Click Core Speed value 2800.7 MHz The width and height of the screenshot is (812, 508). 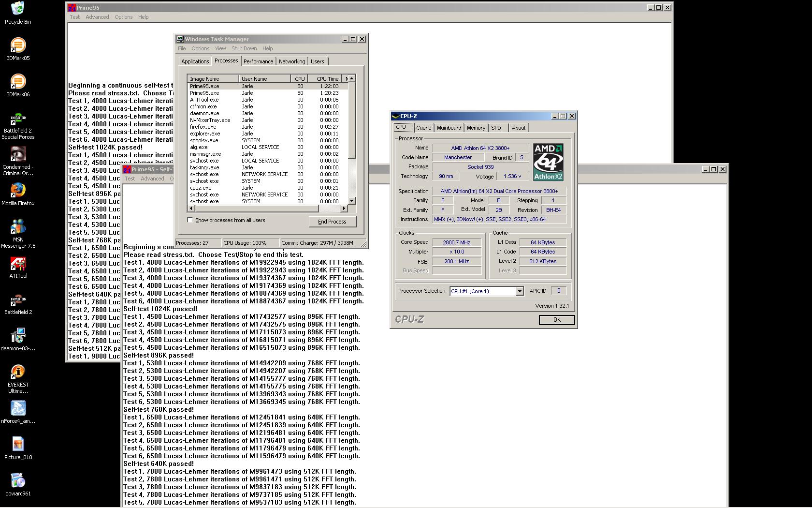(457, 242)
